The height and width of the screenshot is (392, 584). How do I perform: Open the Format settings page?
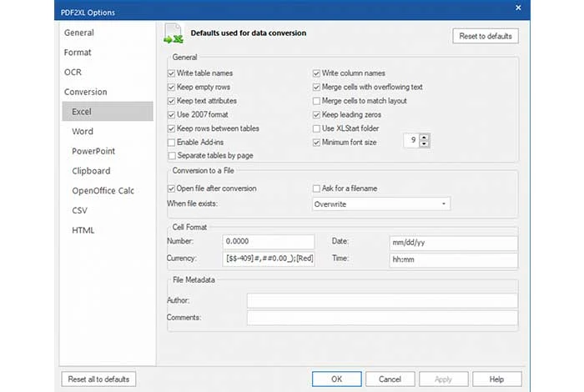[x=78, y=53]
